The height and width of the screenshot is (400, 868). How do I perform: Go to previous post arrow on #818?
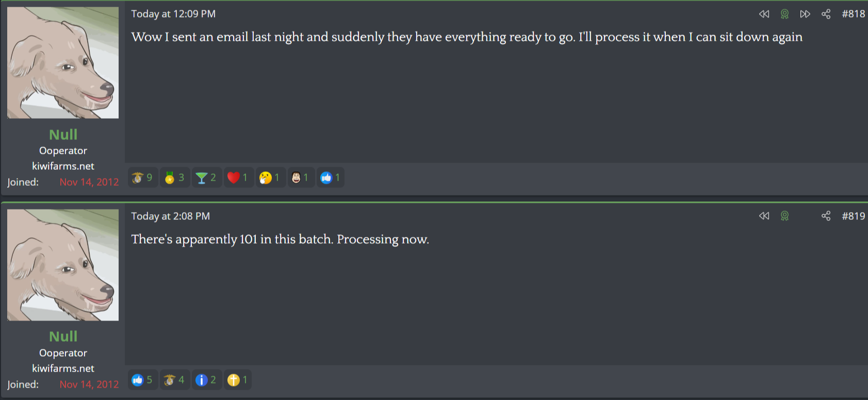(764, 14)
